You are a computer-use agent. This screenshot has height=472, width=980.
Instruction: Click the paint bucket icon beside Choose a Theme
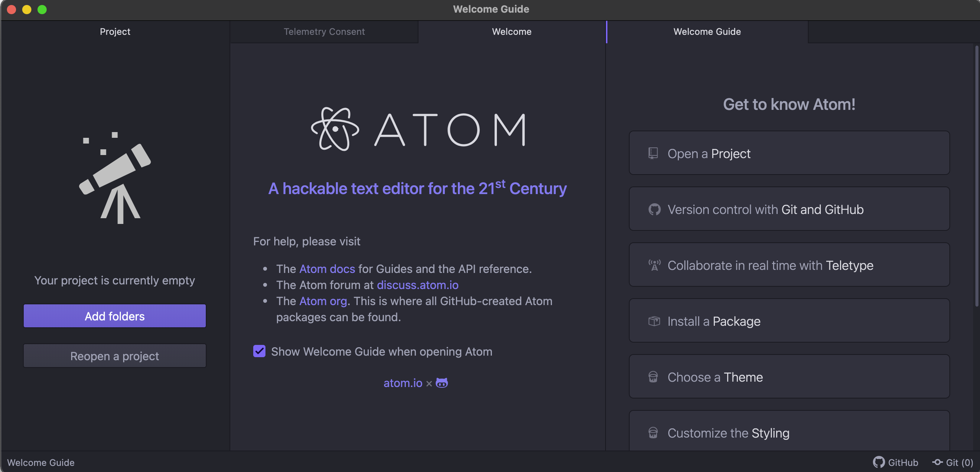pos(653,377)
